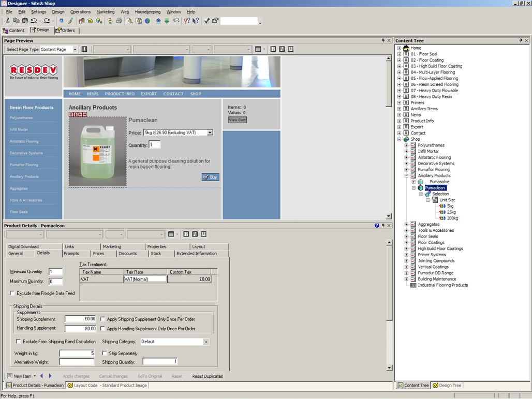Screen dimensions: 532x399
Task: Click the Bold icon in Page Preview
Action: coord(273,49)
